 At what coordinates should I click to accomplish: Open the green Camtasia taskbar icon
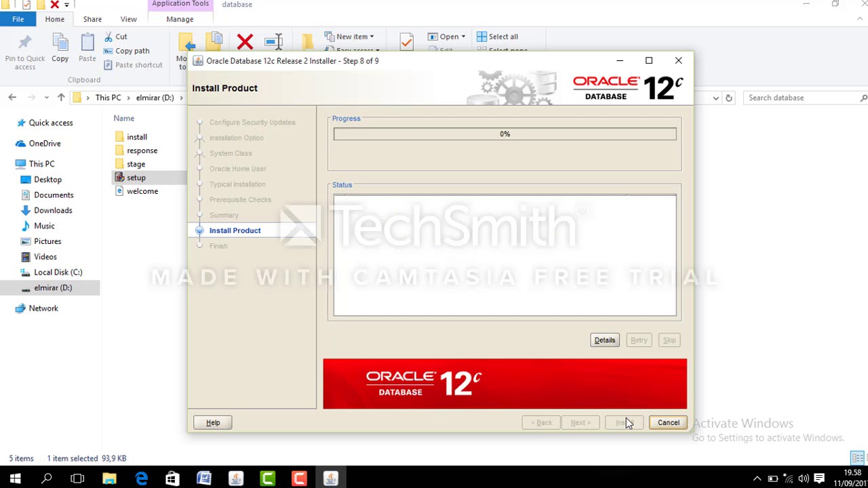[x=268, y=479]
